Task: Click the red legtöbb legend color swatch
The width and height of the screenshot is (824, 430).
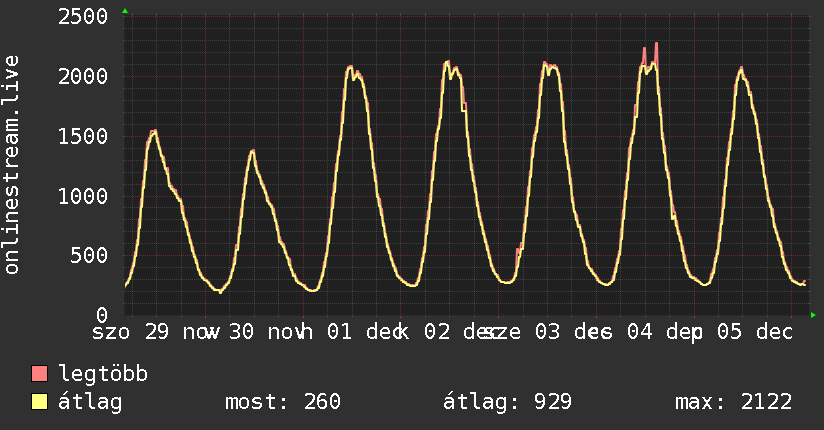Action: coord(40,375)
